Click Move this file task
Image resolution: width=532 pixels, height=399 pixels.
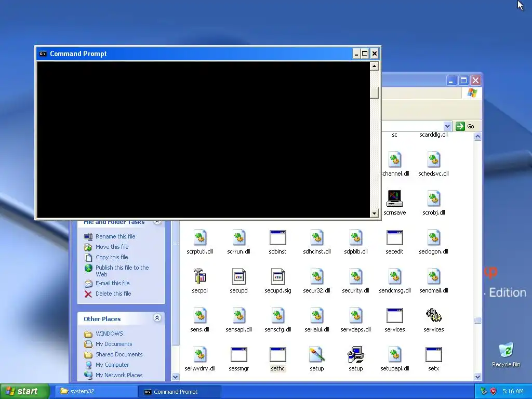click(x=112, y=247)
